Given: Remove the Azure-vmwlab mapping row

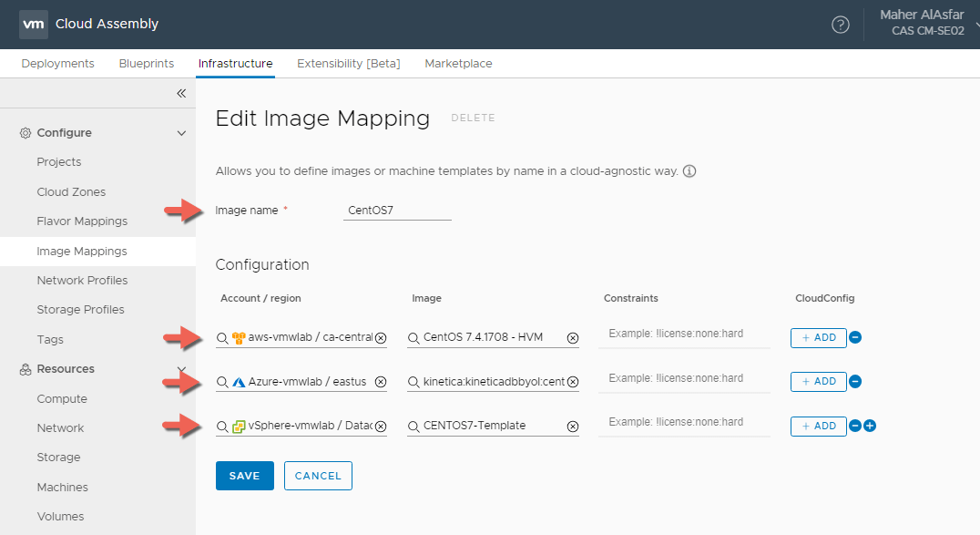Looking at the screenshot, I should pos(854,382).
